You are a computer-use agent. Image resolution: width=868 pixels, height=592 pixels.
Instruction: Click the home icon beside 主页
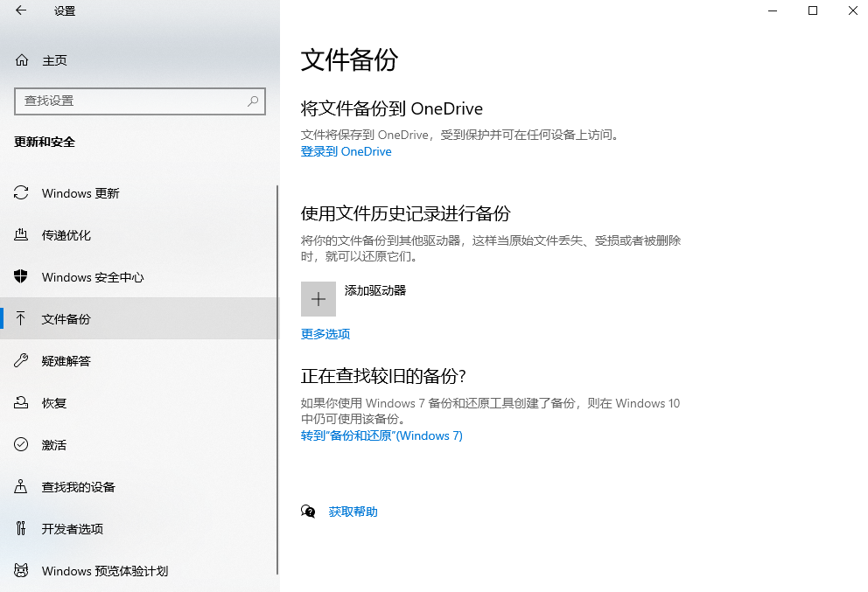coord(22,59)
